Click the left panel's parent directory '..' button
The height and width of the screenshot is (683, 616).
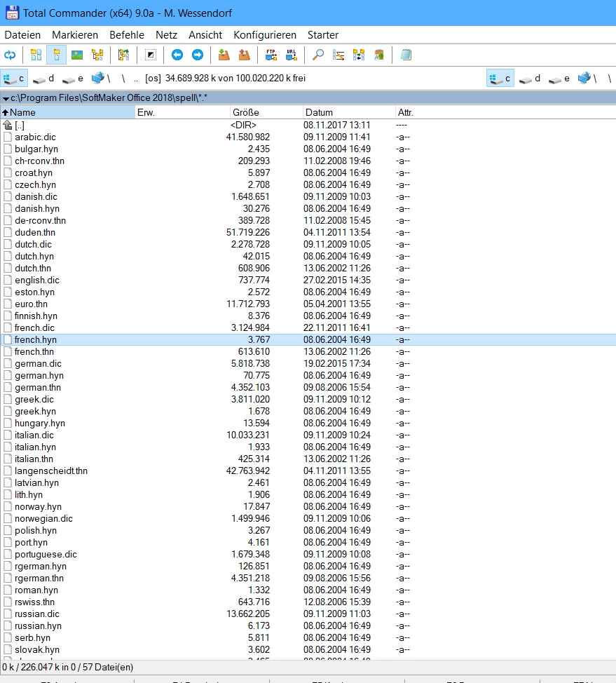tap(136, 79)
